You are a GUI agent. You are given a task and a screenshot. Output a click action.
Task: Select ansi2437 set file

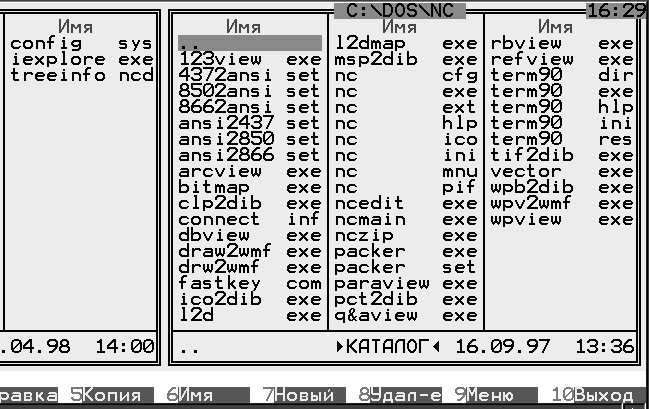250,123
